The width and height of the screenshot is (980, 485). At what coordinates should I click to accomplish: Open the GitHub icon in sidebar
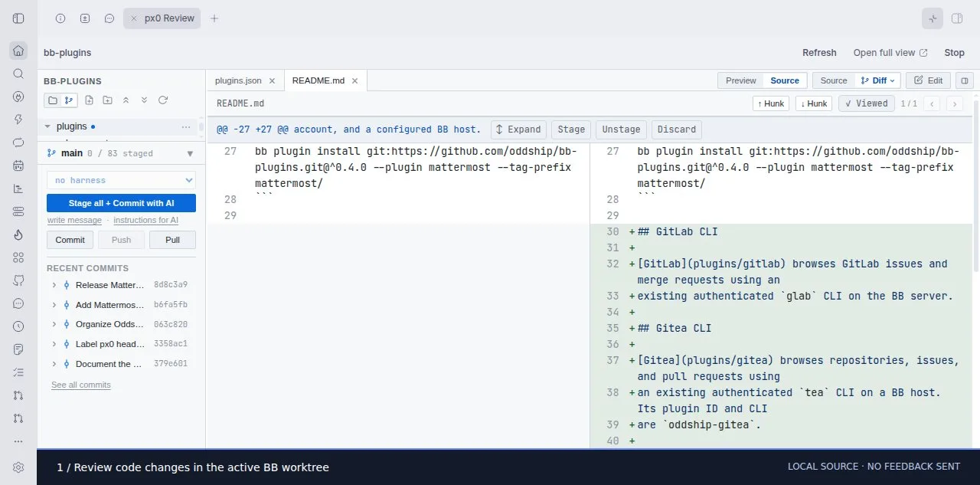(18, 280)
